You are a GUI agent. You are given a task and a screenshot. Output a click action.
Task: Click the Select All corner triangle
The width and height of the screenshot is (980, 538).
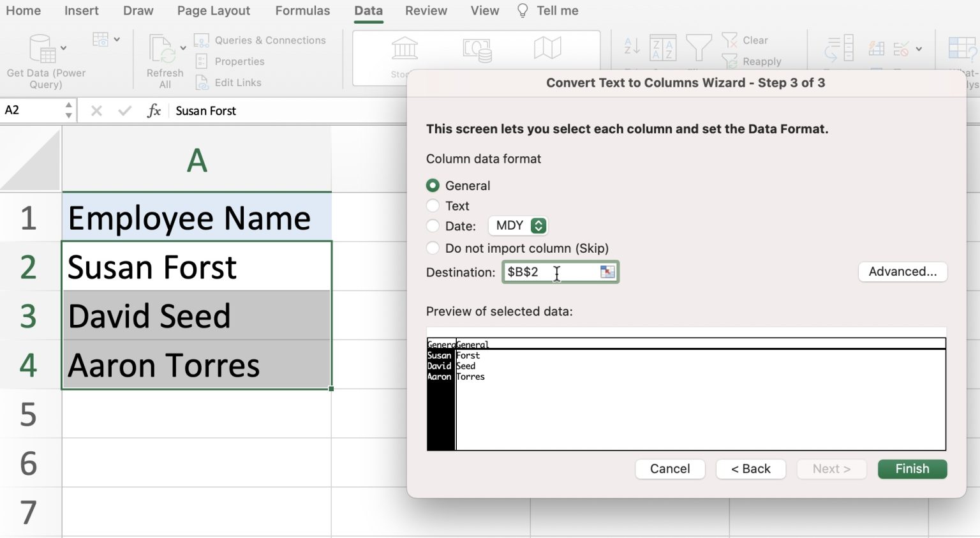tap(31, 160)
